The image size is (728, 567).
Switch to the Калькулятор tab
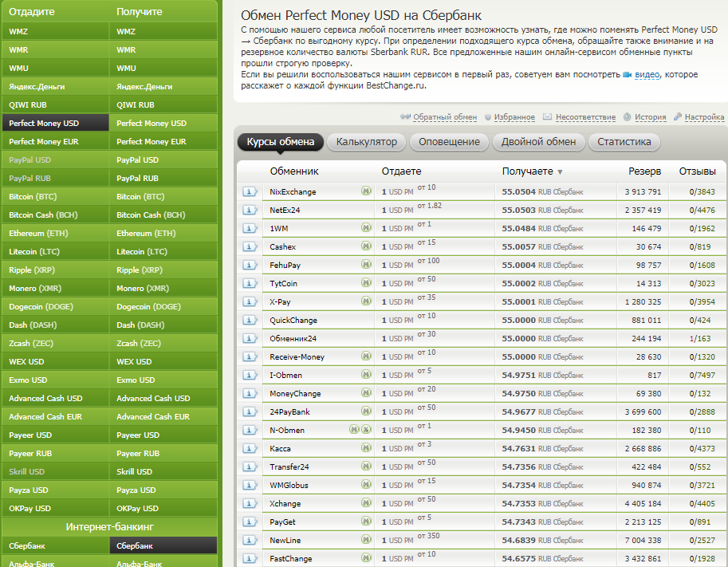[366, 142]
